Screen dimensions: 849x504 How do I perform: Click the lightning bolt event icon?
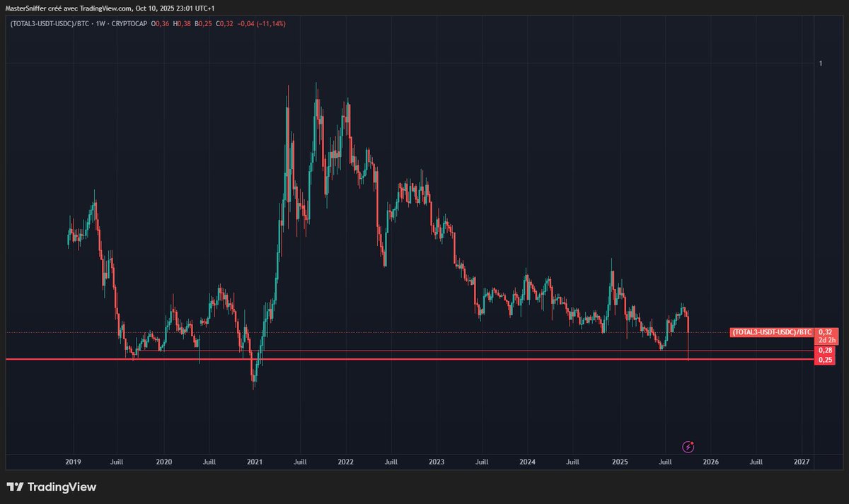click(x=688, y=447)
